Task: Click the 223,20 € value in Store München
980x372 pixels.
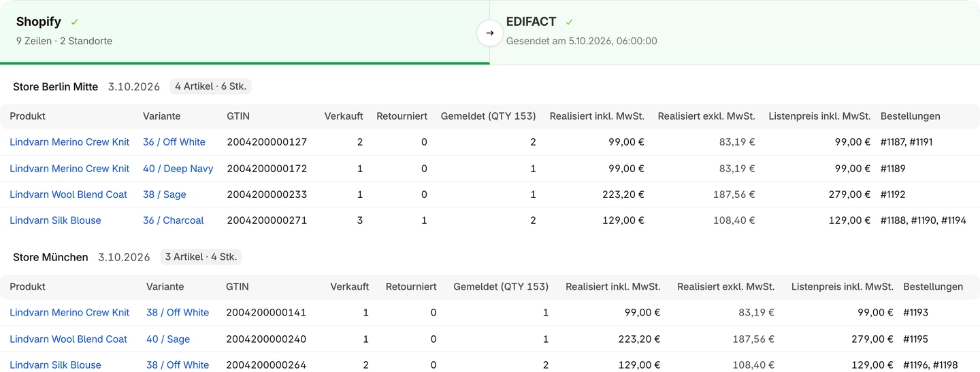Action: (640, 339)
